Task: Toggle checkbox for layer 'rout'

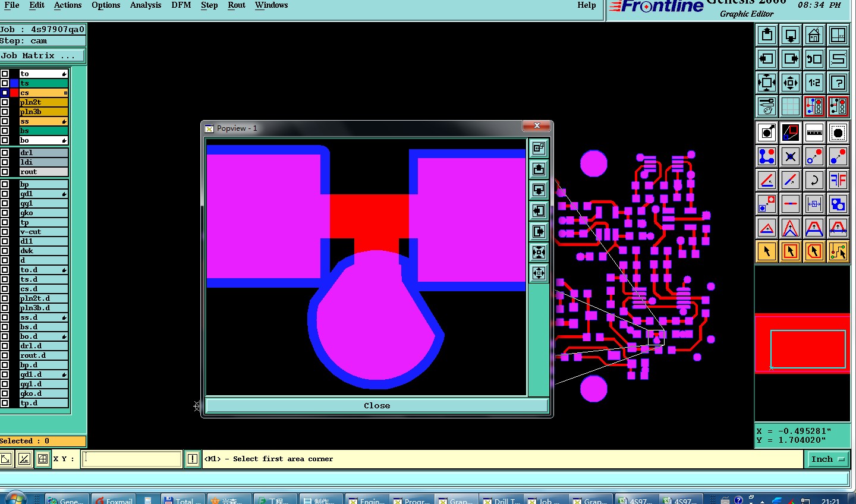Action: tap(5, 172)
